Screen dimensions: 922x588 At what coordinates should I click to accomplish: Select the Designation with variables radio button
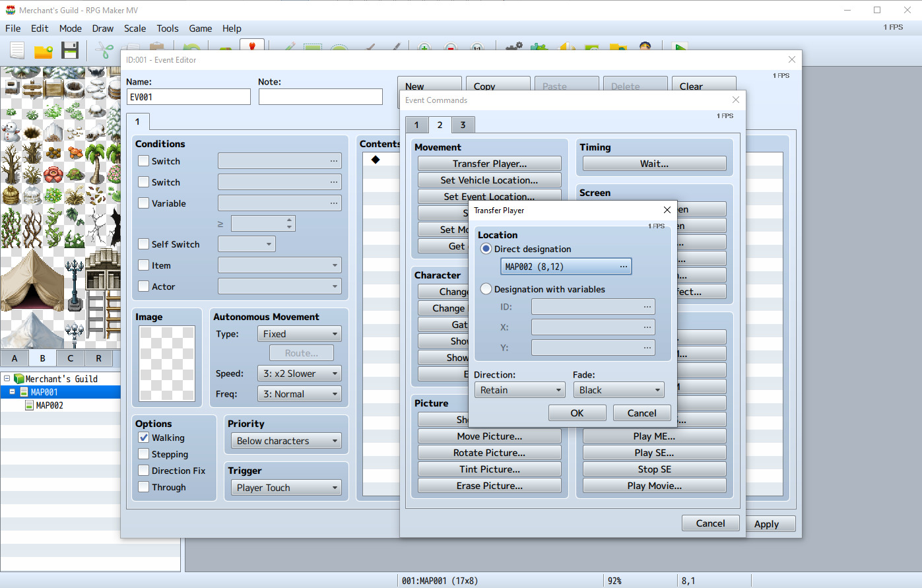click(486, 289)
